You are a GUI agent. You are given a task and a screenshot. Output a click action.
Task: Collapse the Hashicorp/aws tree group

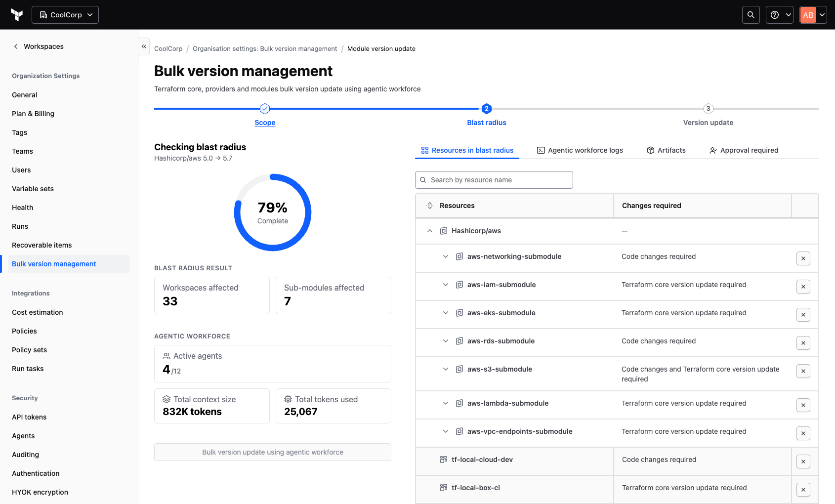pyautogui.click(x=430, y=231)
